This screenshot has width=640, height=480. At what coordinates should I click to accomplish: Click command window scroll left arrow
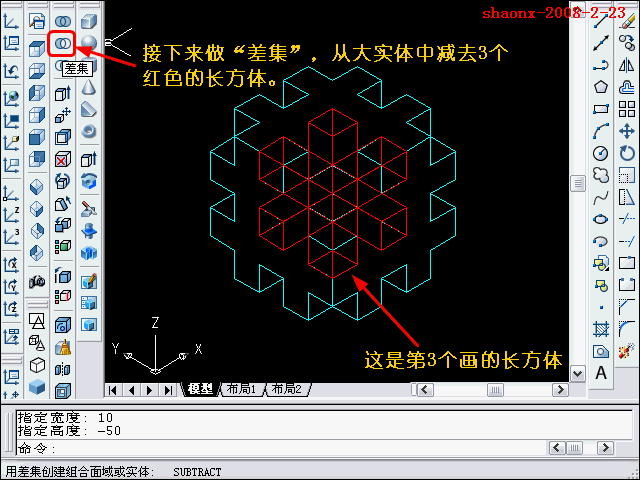point(557,448)
